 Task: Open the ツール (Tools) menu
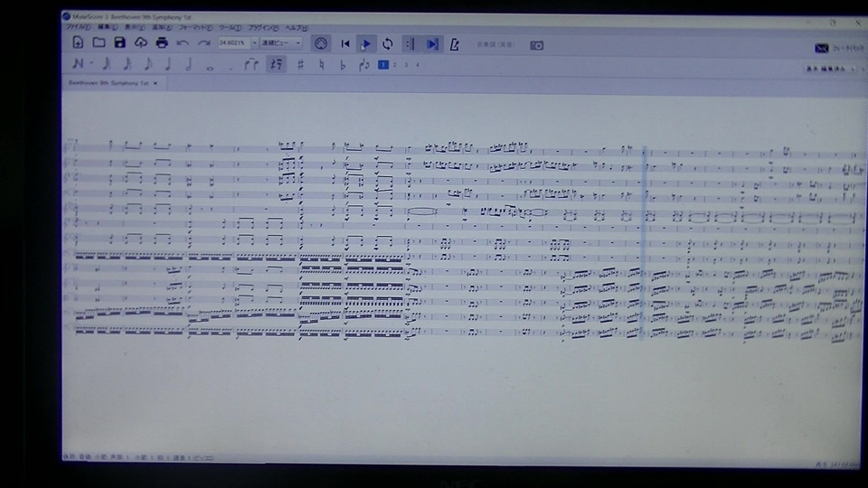pyautogui.click(x=230, y=28)
